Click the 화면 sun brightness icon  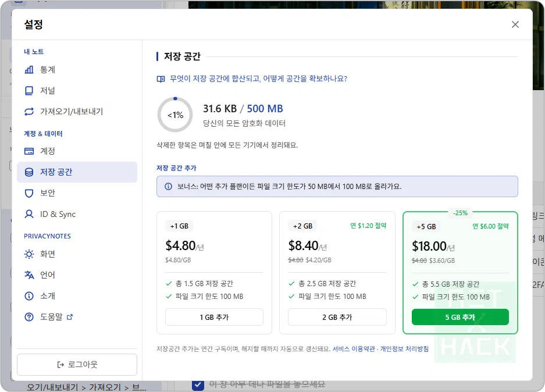(29, 254)
